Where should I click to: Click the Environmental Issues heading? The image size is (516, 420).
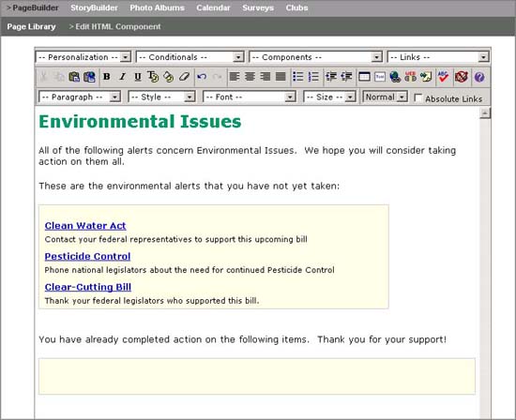pyautogui.click(x=140, y=121)
